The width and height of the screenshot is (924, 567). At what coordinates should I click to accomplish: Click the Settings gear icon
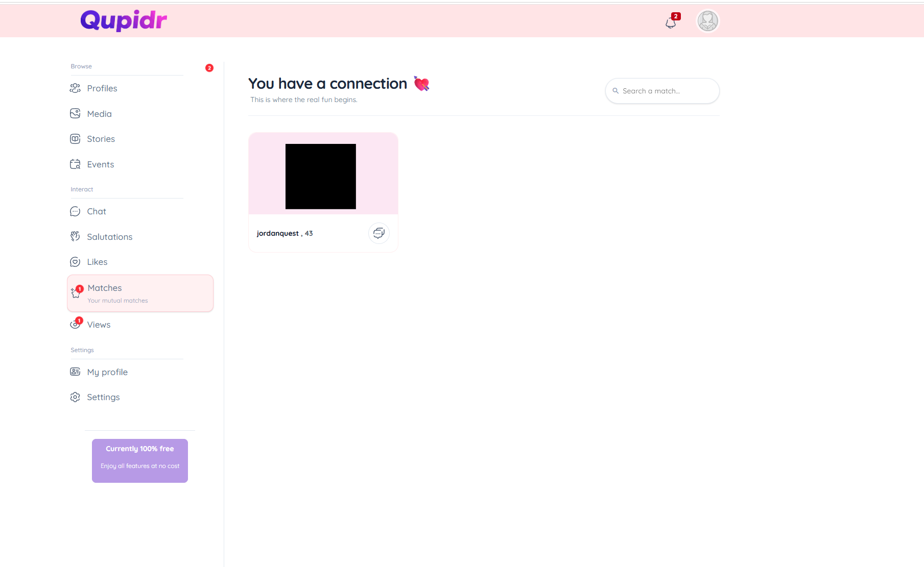pos(75,397)
